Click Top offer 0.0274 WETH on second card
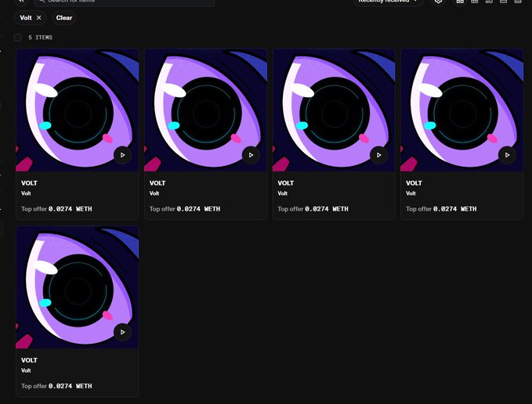This screenshot has width=532, height=404. [185, 209]
